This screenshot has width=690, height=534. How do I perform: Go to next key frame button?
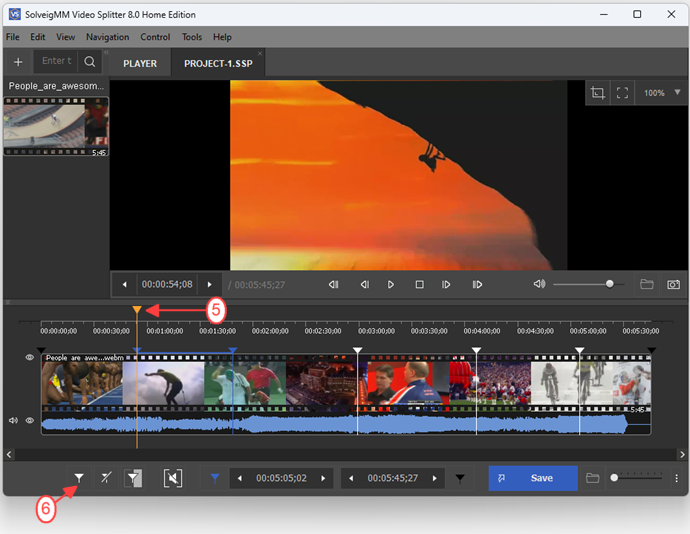coord(477,285)
